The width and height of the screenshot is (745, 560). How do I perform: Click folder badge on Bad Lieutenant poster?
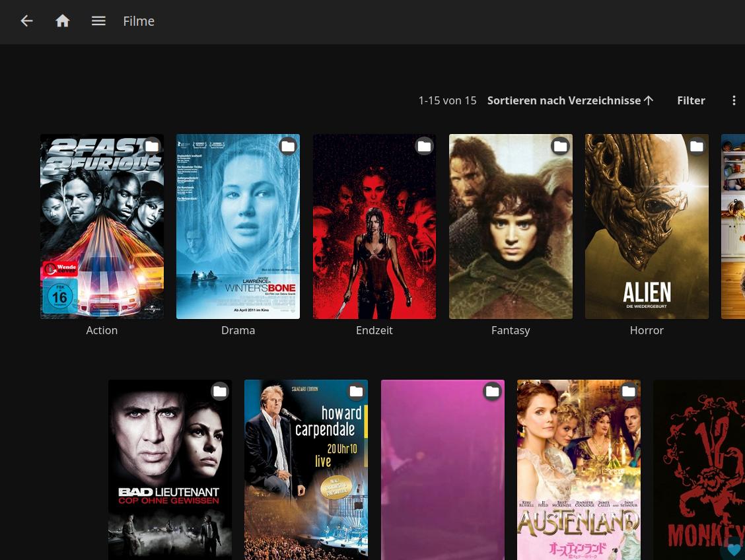[x=220, y=392]
